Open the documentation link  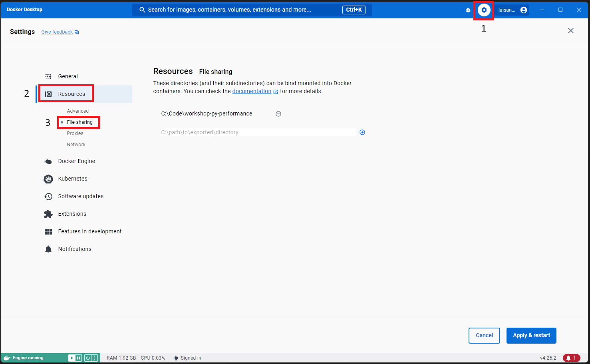(x=252, y=91)
